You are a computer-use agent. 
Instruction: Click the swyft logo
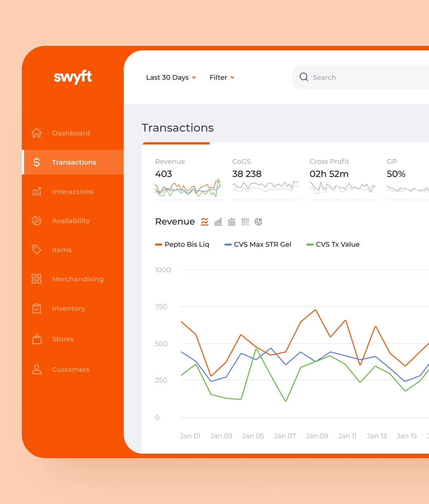click(x=73, y=77)
